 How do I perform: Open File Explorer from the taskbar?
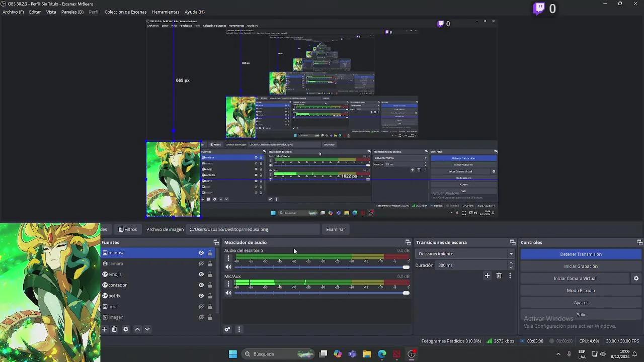tap(367, 354)
